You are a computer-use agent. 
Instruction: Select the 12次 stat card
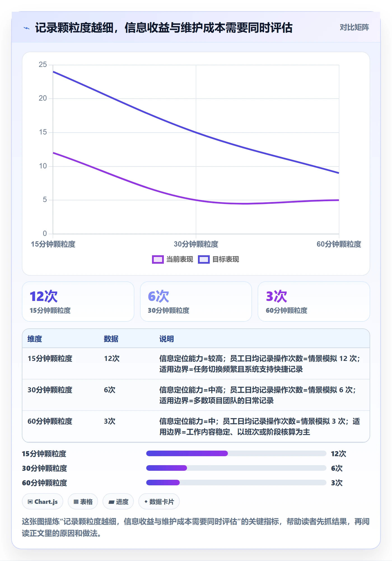pyautogui.click(x=78, y=302)
